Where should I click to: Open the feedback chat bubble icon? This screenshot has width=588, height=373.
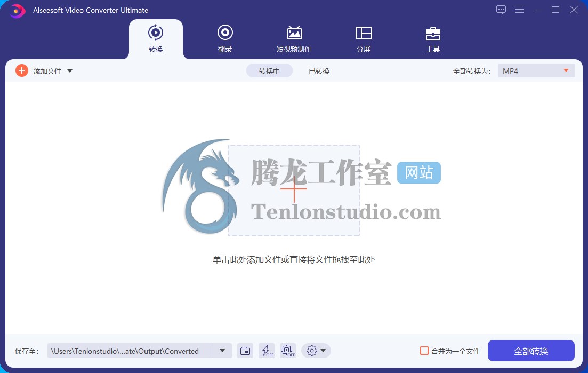click(501, 10)
